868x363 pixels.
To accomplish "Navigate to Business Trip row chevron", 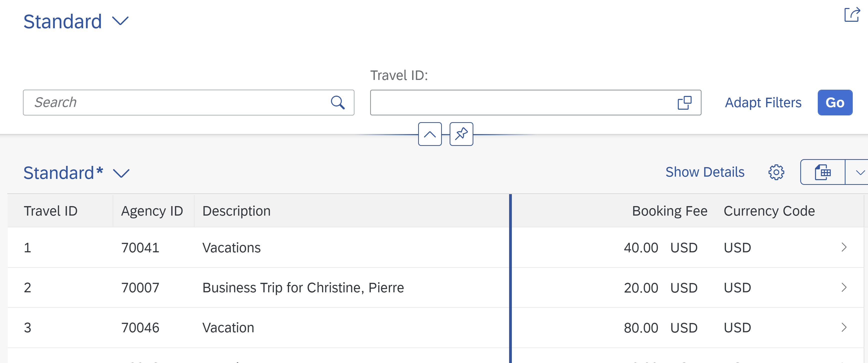I will pyautogui.click(x=844, y=288).
